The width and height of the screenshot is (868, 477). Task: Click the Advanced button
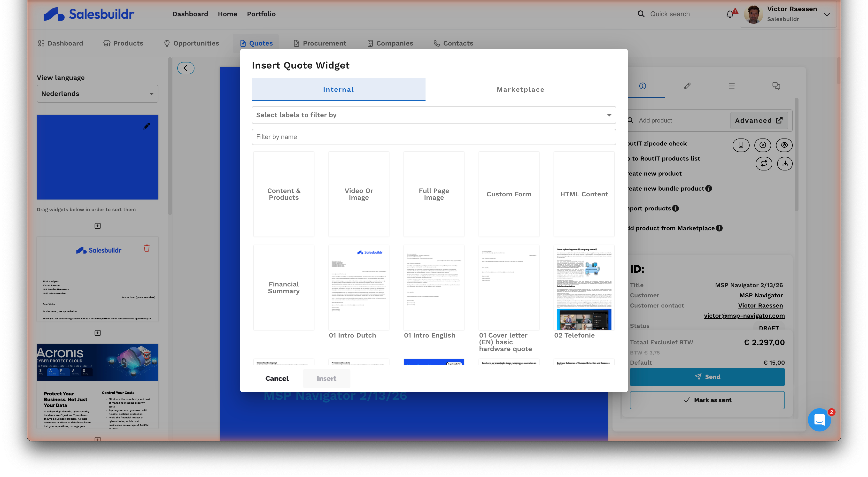click(759, 121)
